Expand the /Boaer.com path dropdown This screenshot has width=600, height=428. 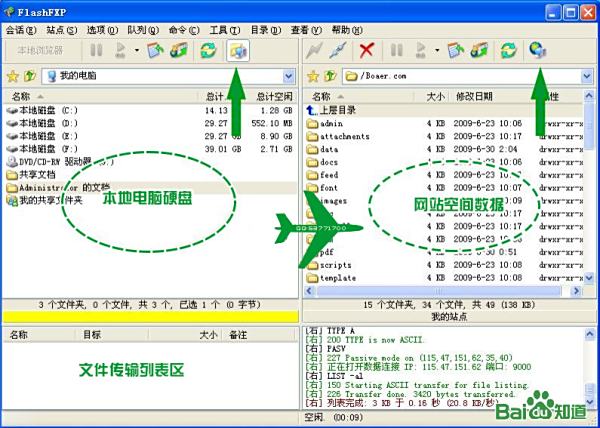pyautogui.click(x=587, y=76)
